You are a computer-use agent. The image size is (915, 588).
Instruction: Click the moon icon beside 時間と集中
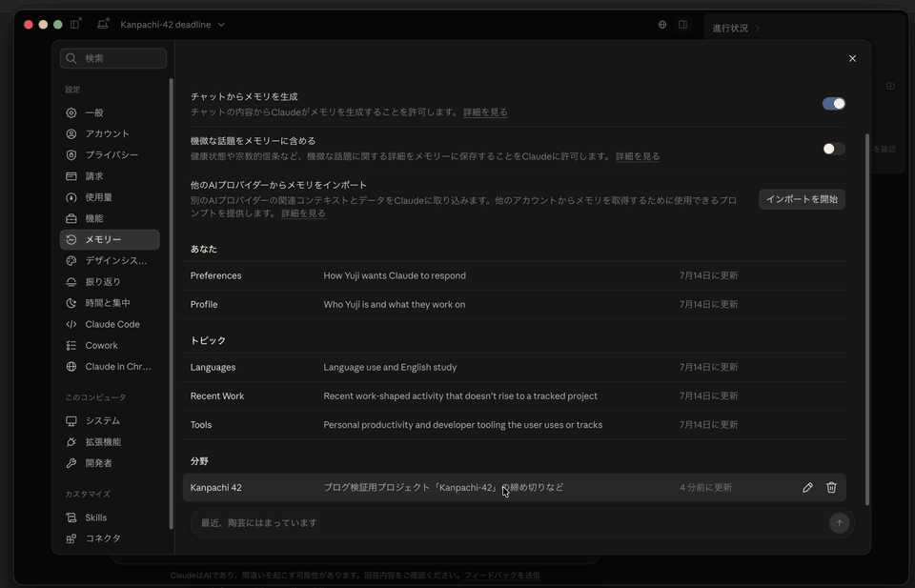coord(71,303)
